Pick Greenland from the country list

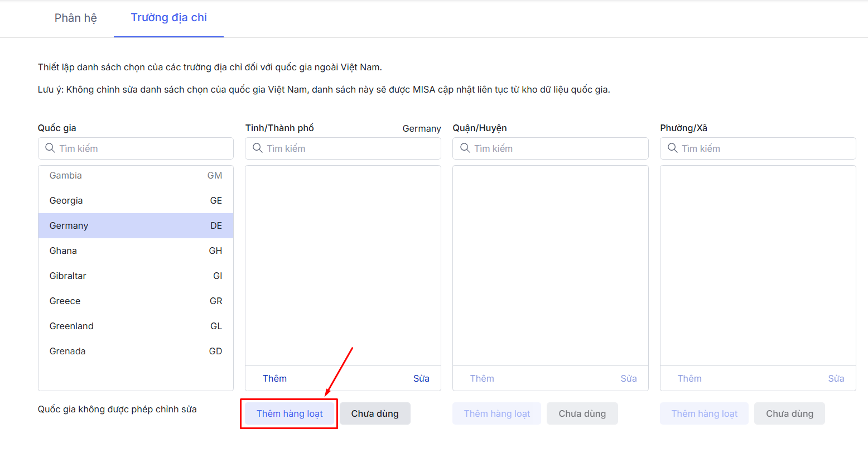click(136, 326)
